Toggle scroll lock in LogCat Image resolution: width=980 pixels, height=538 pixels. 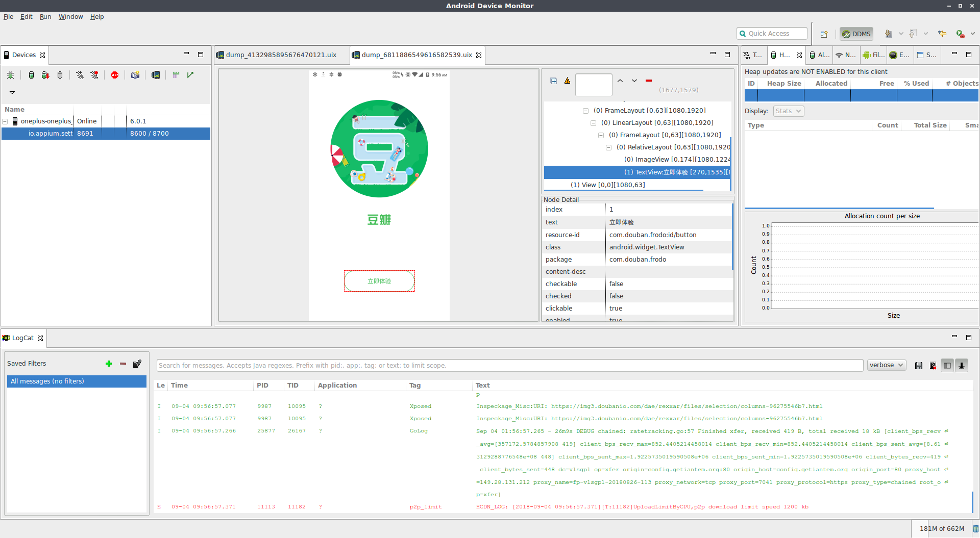(961, 366)
